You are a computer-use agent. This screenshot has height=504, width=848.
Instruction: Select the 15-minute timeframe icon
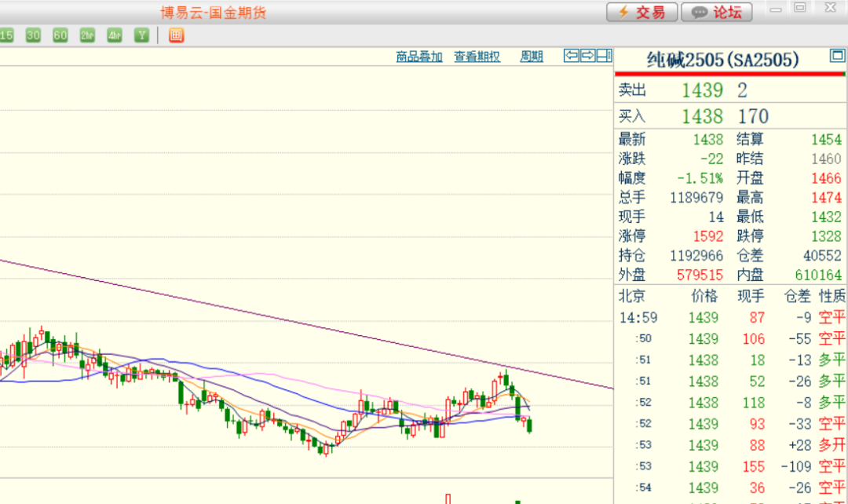coord(6,35)
